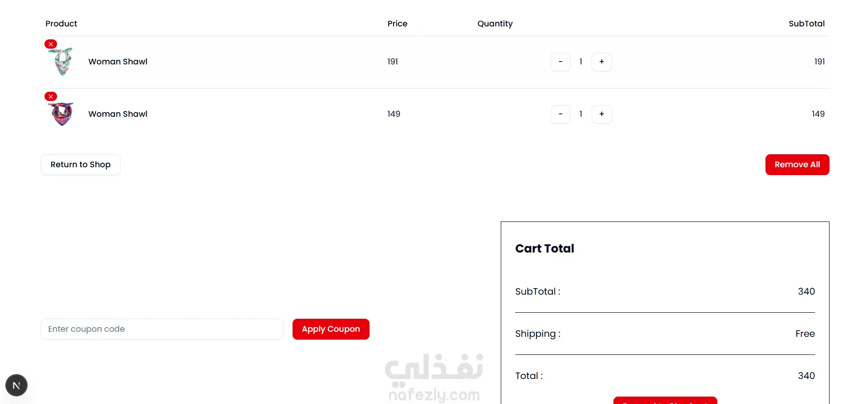Increase quantity of the 149 Woman Shawl

coord(601,114)
